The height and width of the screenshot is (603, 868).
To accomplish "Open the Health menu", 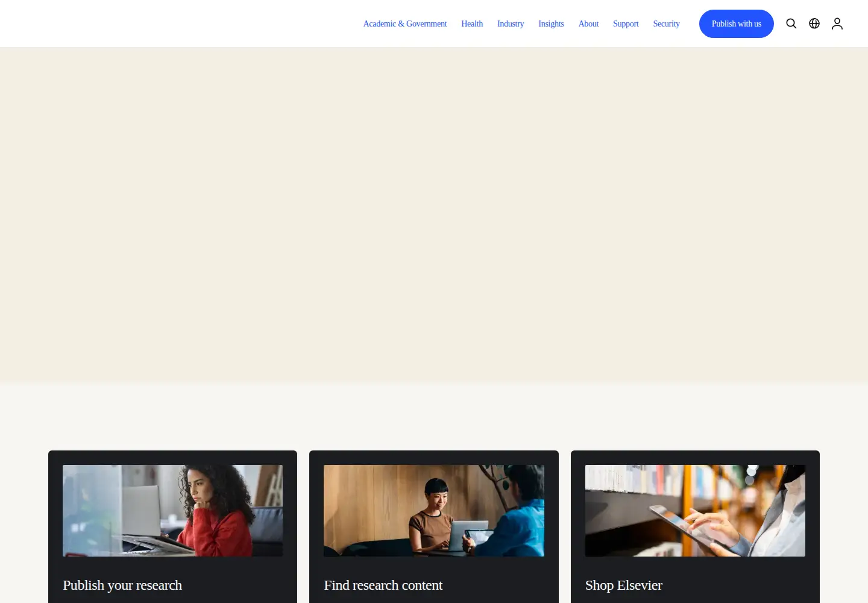I will [472, 24].
